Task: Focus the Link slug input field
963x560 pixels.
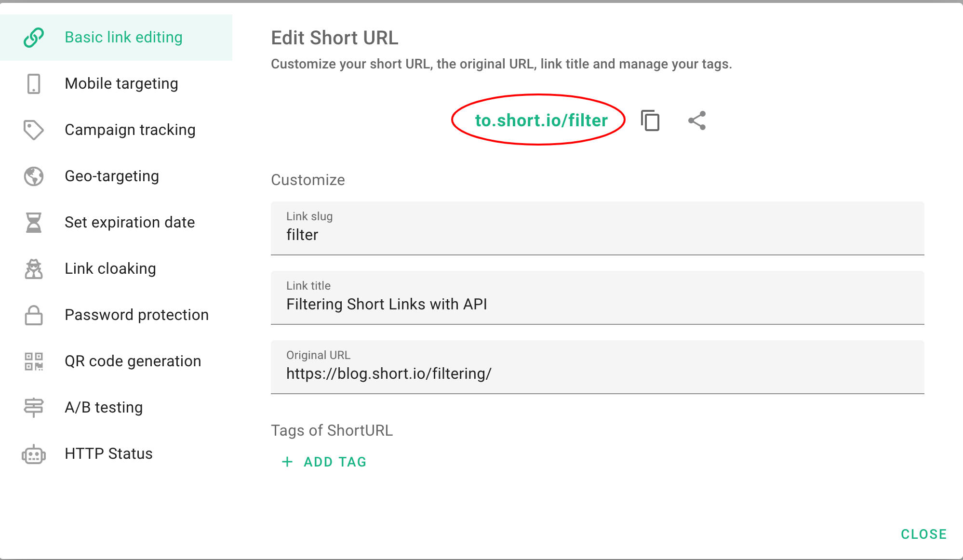Action: (597, 235)
